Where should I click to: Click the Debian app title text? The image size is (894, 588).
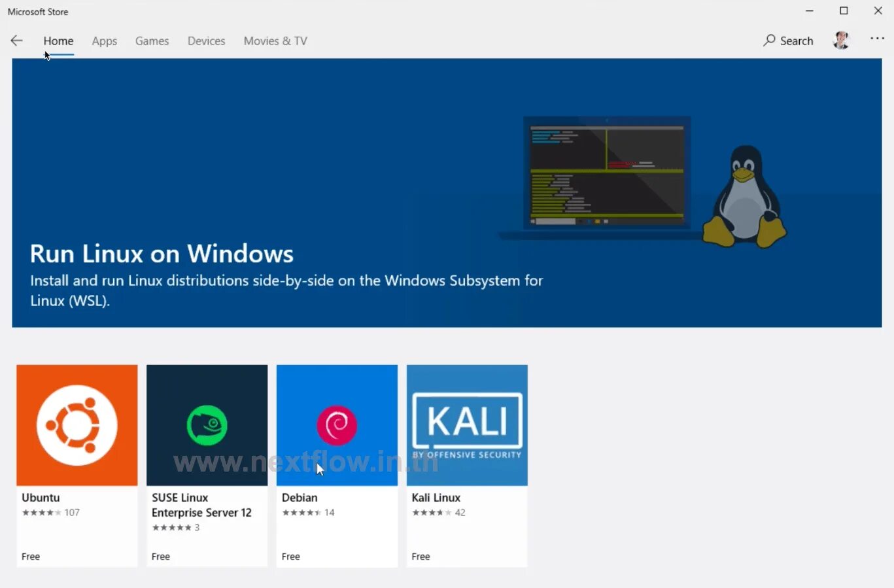300,498
